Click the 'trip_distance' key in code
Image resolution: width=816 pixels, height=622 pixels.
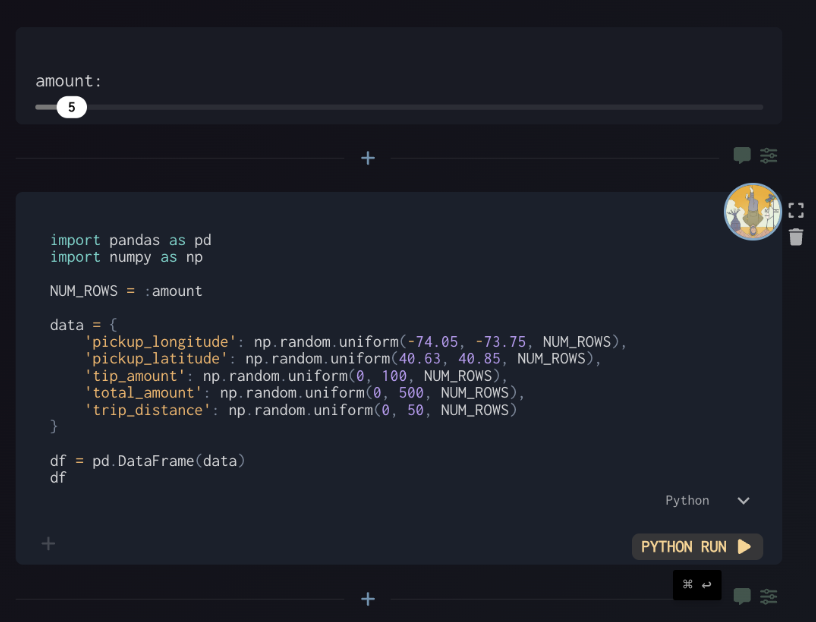[147, 410]
